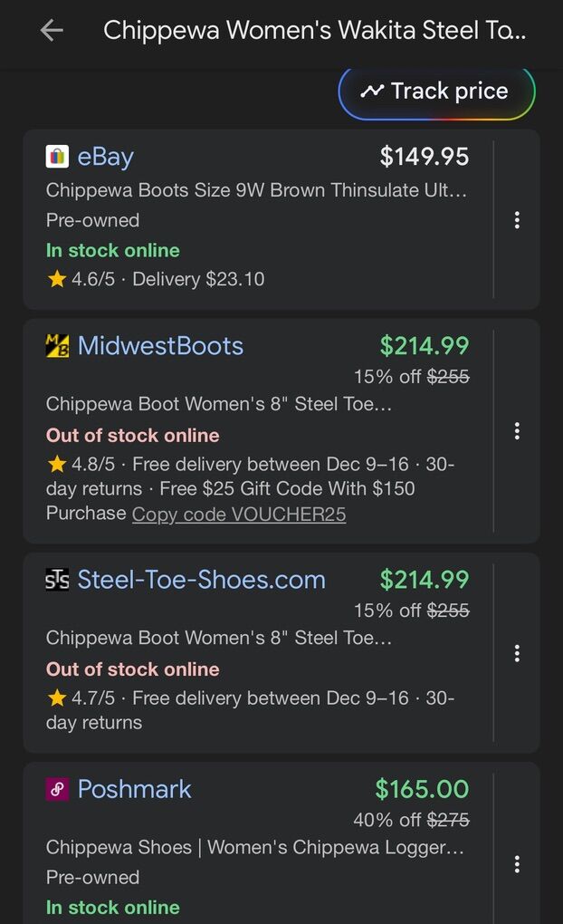The height and width of the screenshot is (924, 563).
Task: Copy code VOUCHER25 link
Action: coord(239,515)
